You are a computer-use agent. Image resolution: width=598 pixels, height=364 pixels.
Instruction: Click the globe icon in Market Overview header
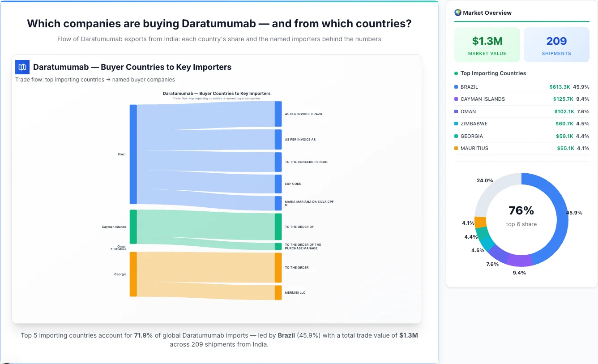click(457, 13)
